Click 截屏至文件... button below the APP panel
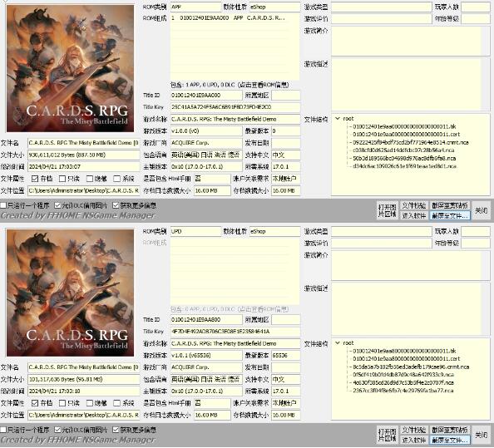Viewport: 494px width, 448px height. tap(450, 216)
